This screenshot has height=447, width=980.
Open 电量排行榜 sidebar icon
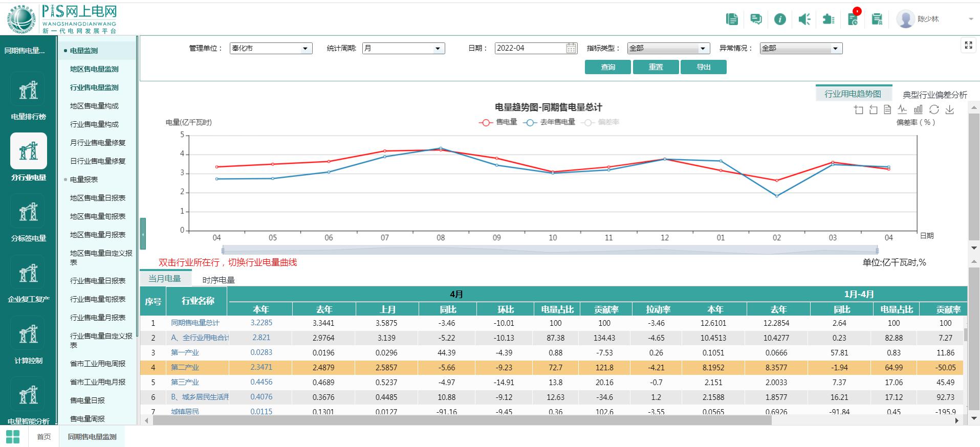pyautogui.click(x=29, y=91)
